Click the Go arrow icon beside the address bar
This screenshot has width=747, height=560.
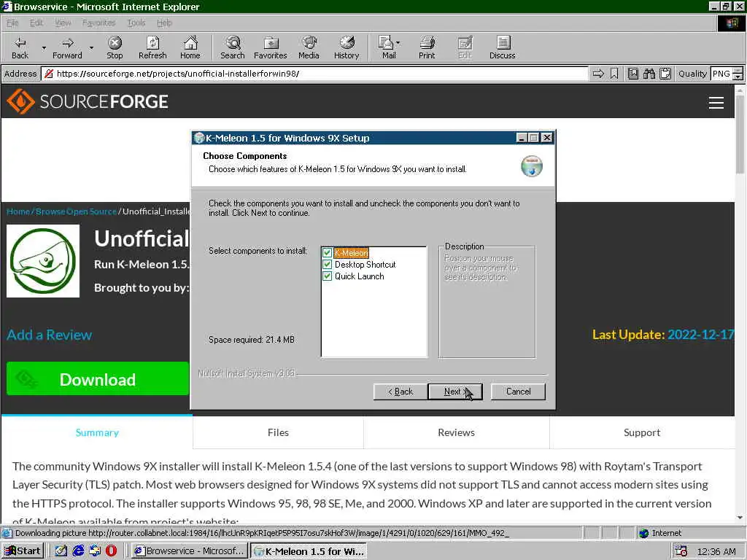[x=598, y=74]
